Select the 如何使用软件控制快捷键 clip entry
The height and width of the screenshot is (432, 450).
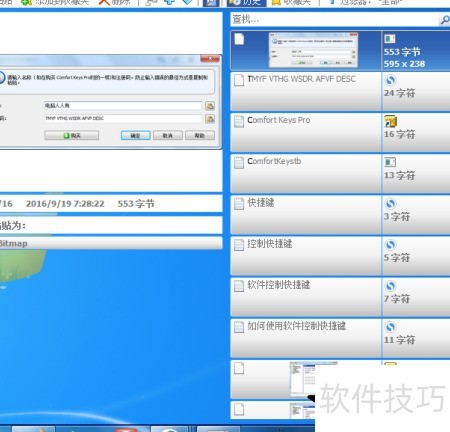coord(306,338)
